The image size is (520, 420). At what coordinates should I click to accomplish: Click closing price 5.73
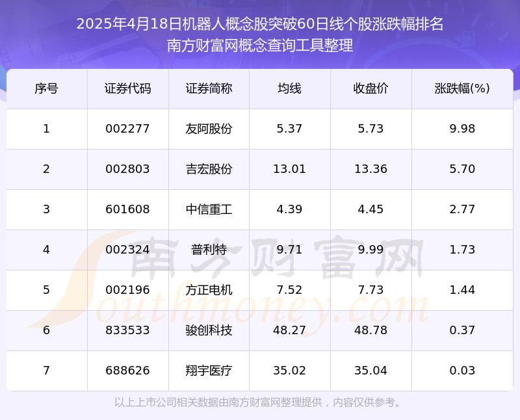tap(370, 129)
